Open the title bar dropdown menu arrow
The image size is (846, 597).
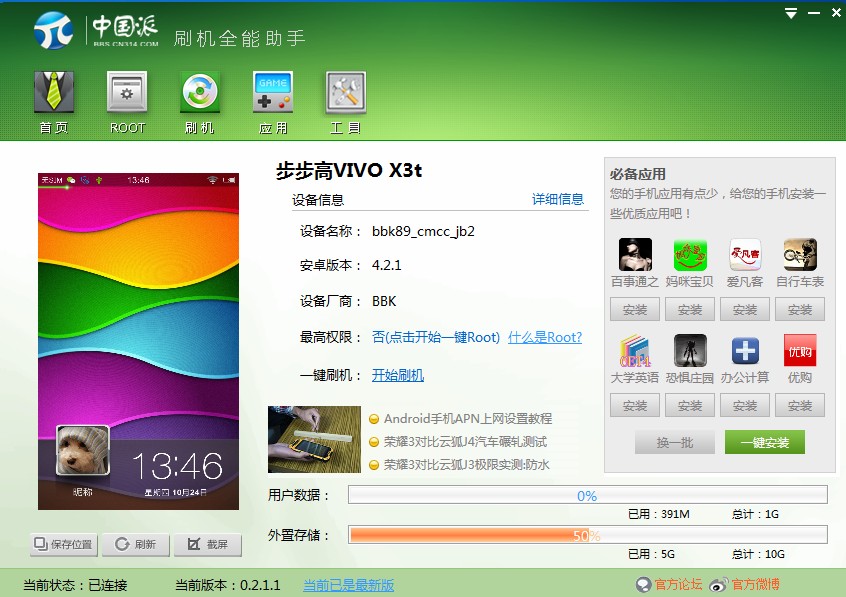click(x=791, y=13)
